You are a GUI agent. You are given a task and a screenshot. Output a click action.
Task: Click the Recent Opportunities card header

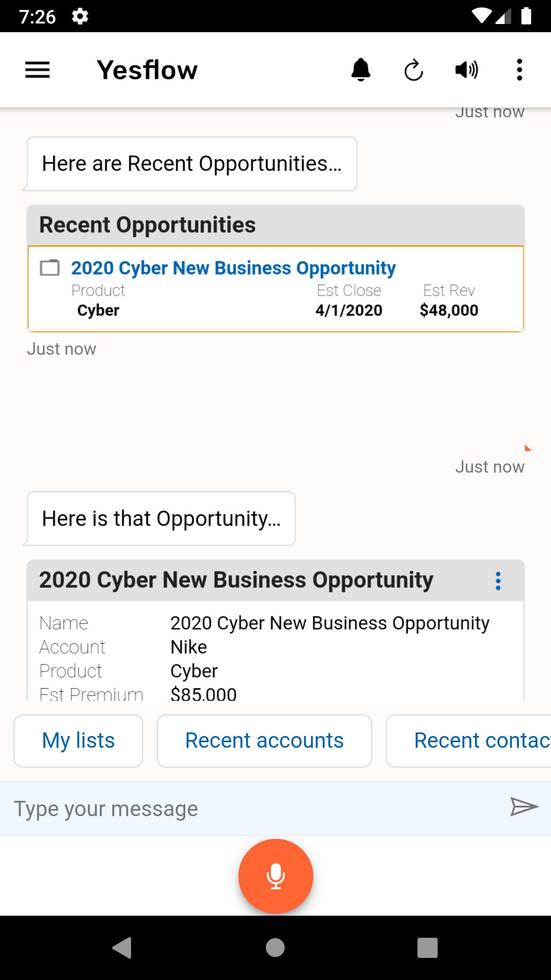275,225
